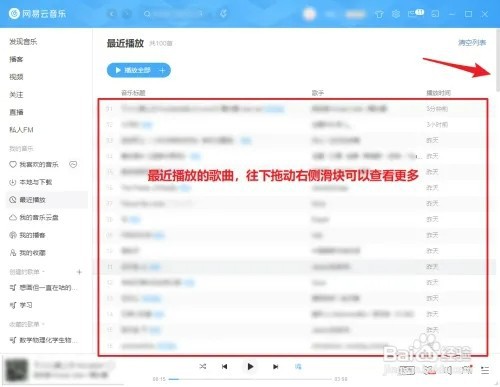Click the play button in the player bar

250,367
